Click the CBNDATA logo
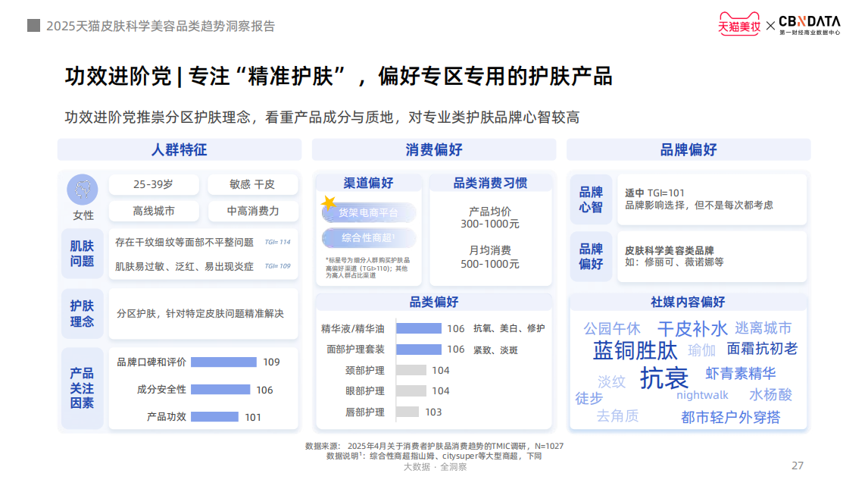This screenshot has height=486, width=868. pyautogui.click(x=809, y=24)
